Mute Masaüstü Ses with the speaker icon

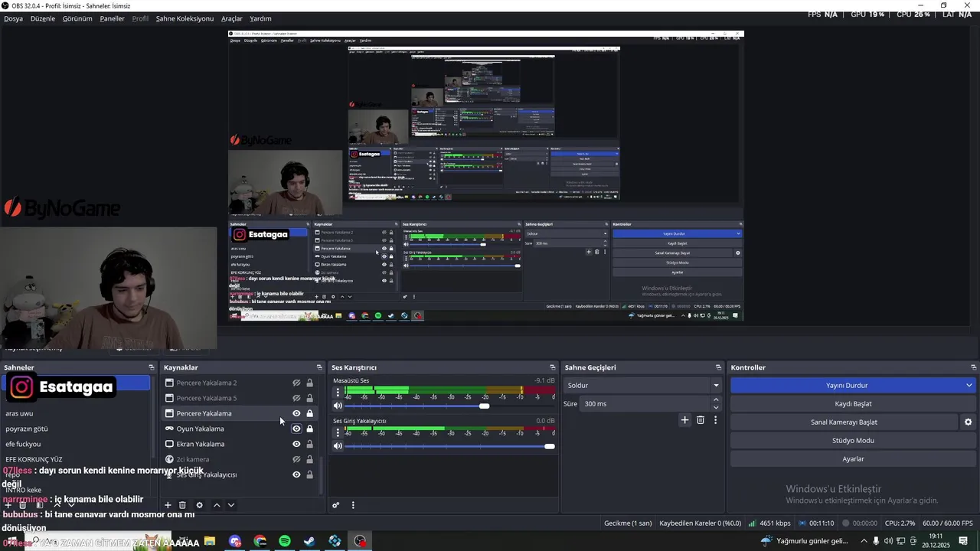click(338, 406)
